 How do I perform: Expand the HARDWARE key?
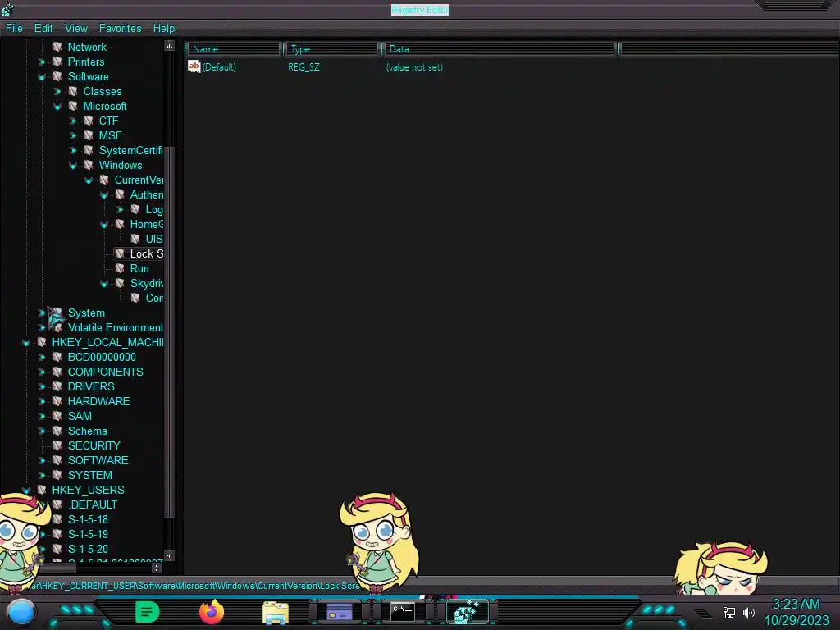point(42,401)
